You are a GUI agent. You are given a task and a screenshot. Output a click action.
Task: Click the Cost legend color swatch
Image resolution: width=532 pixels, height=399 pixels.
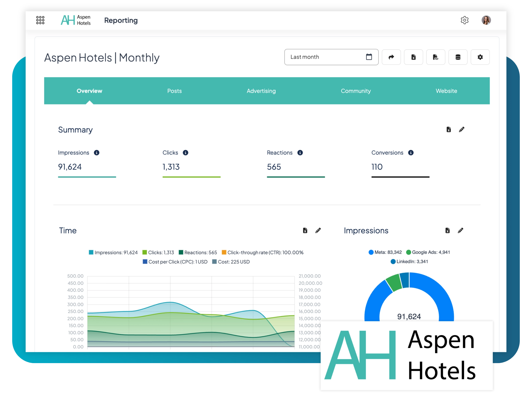[x=214, y=261]
